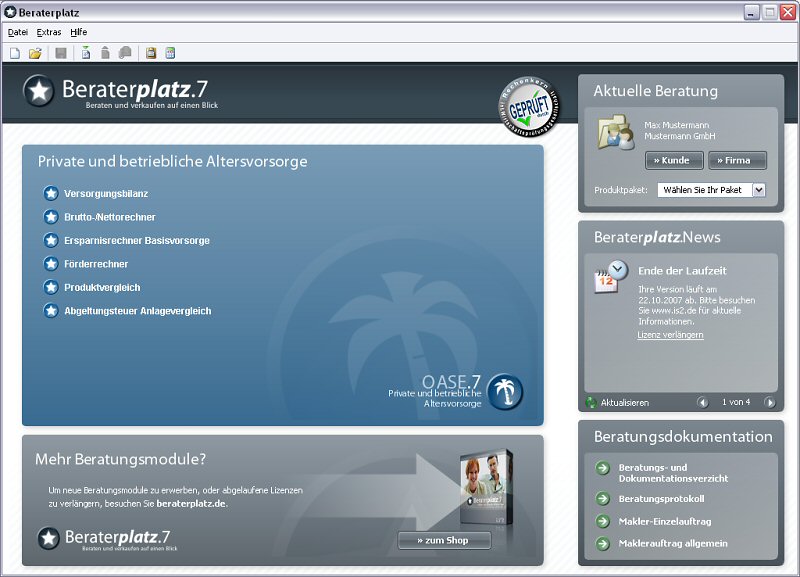800x577 pixels.
Task: Click the round OASE.7 palm tree icon
Action: pos(505,392)
